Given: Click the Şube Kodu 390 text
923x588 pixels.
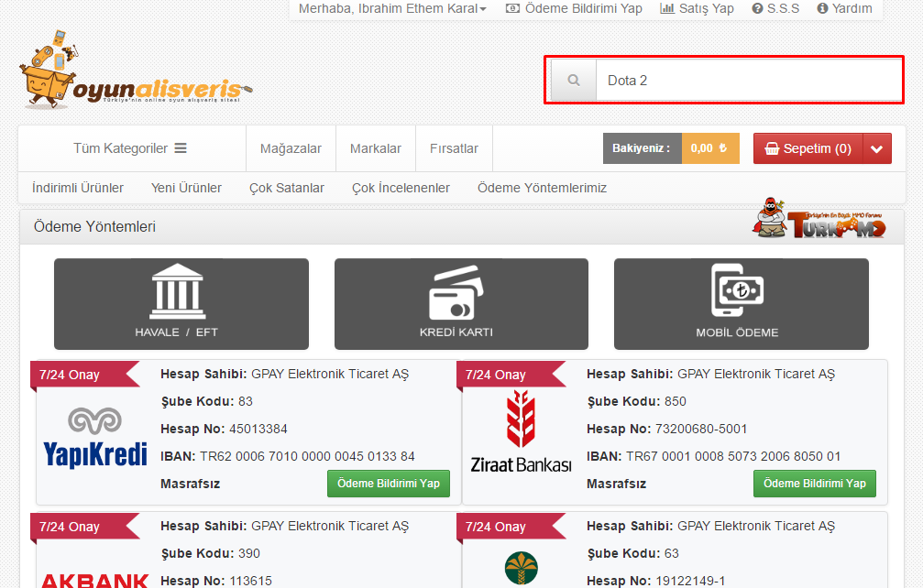Looking at the screenshot, I should [x=210, y=553].
